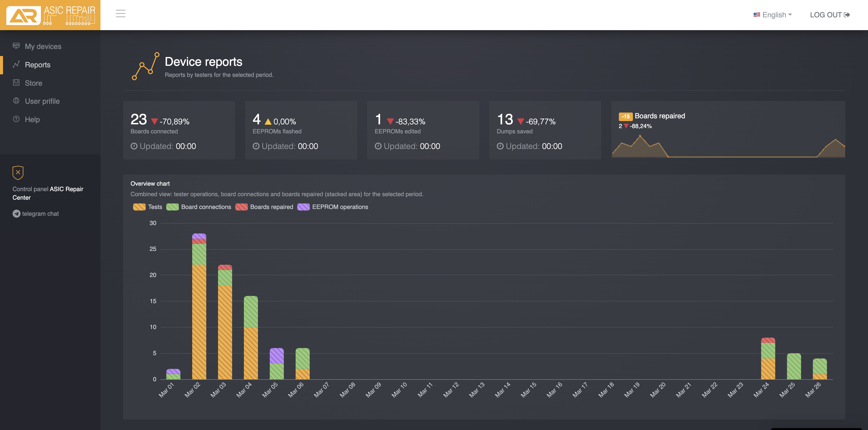The width and height of the screenshot is (868, 430).
Task: Click the clock icon under EEPROMs edited
Action: (378, 146)
